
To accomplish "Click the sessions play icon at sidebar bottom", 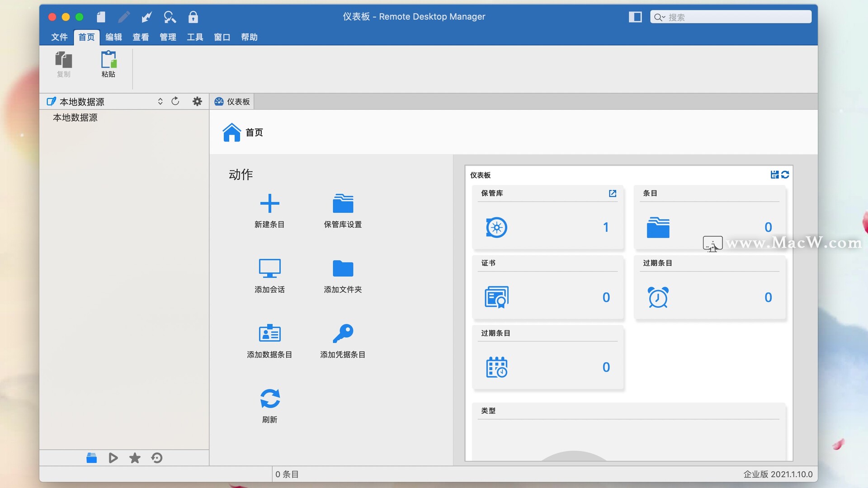I will click(x=113, y=458).
